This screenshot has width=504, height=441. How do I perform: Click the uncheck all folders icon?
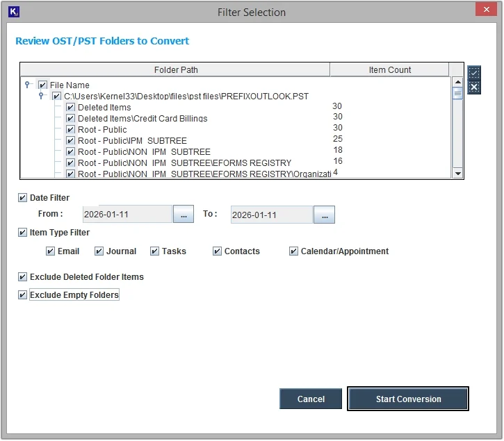coord(474,87)
